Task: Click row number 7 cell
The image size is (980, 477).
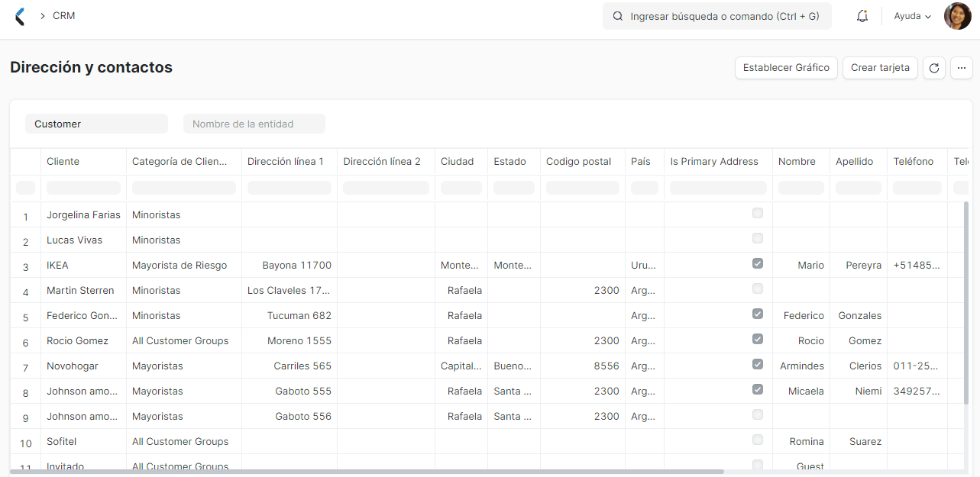Action: 25,366
